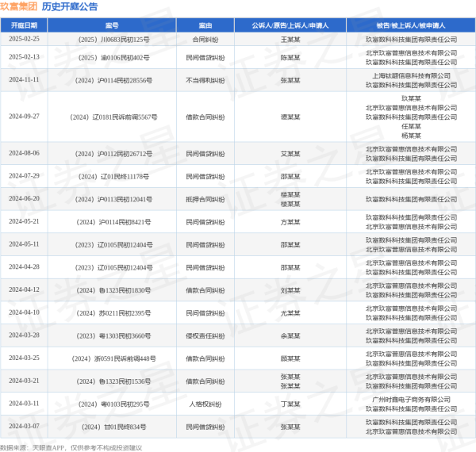Click the date cell 2024-05-21
This screenshot has height=452, width=476.
24,221
